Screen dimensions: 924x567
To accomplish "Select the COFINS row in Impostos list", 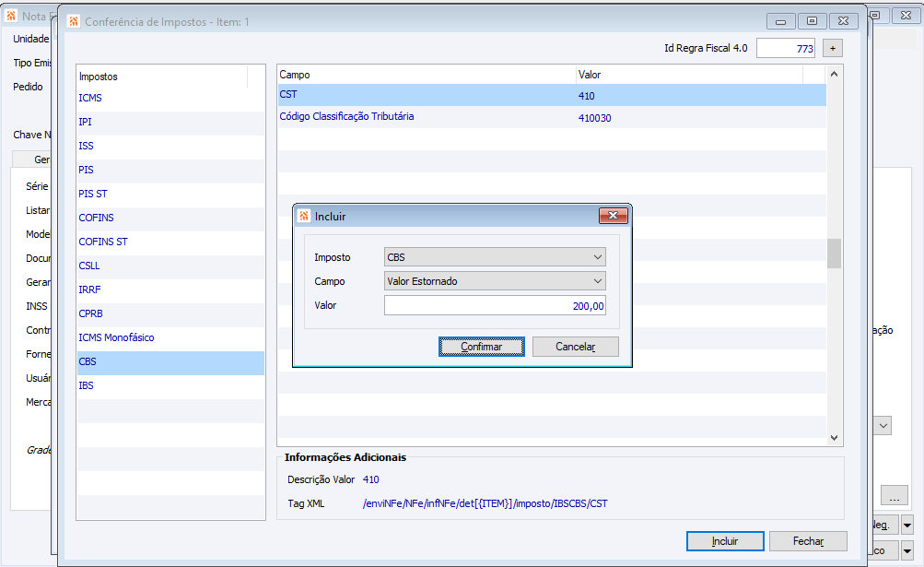I will coord(170,218).
